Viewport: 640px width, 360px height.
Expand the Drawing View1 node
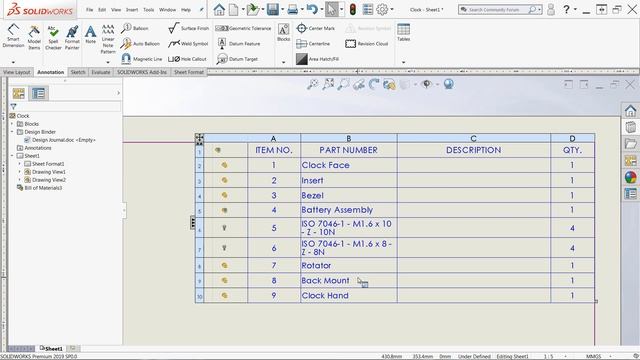[x=20, y=172]
